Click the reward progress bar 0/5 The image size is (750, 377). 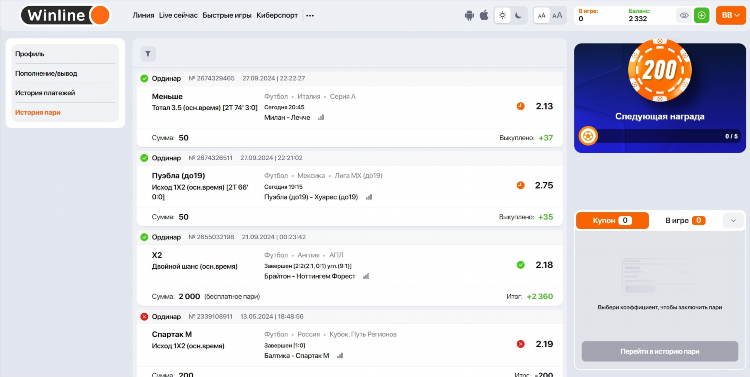coord(660,136)
